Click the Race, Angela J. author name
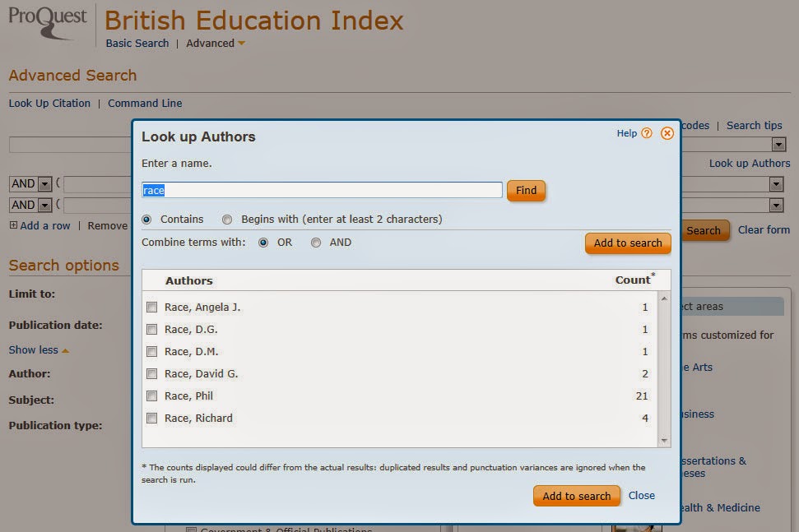Viewport: 799px width, 532px height. point(202,307)
